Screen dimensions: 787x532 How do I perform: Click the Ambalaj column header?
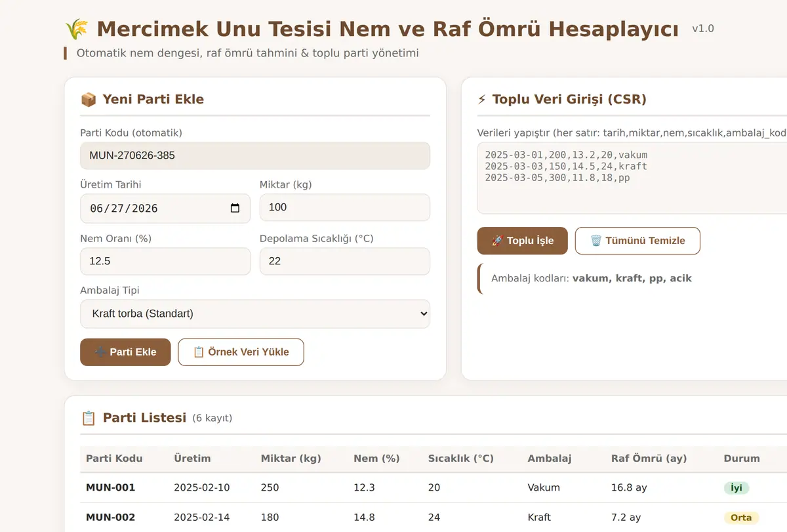550,459
